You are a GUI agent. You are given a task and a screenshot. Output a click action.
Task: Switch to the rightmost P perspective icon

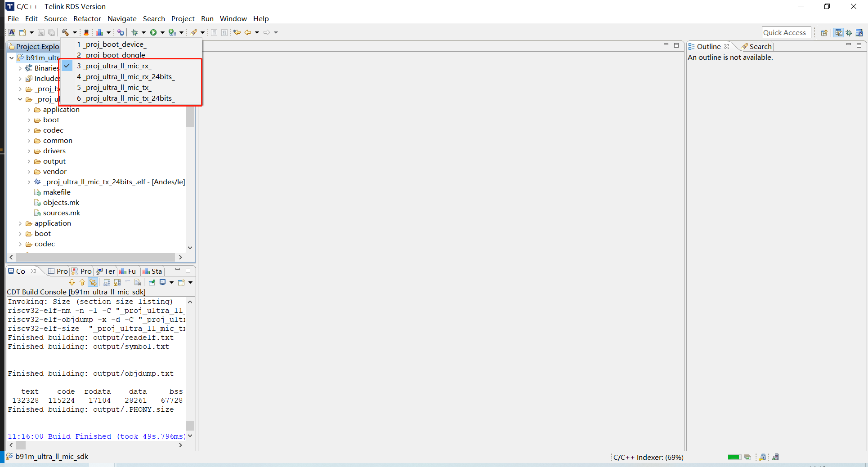point(859,32)
